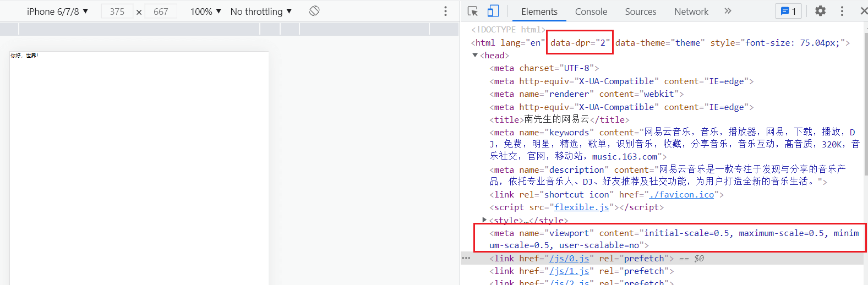Image resolution: width=868 pixels, height=285 pixels.
Task: Open DevTools settings gear
Action: (x=820, y=11)
